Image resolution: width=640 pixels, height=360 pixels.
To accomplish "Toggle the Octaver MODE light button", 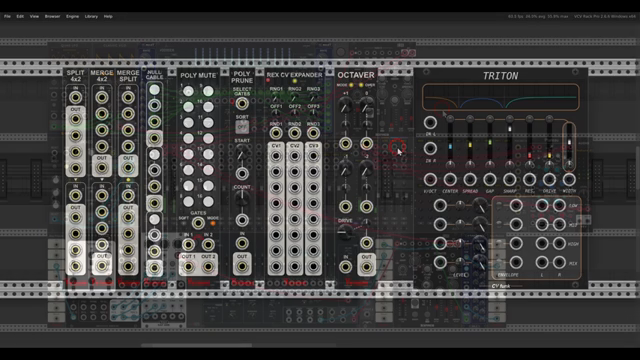I will click(351, 85).
